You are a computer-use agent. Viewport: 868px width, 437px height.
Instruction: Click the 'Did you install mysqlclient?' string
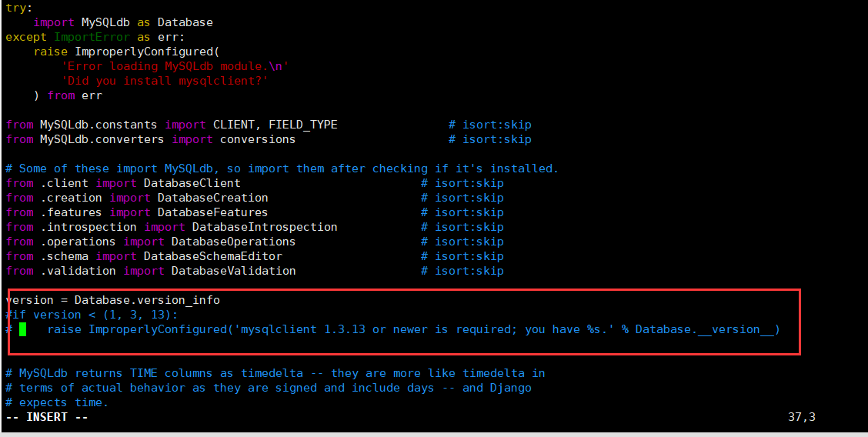[164, 81]
